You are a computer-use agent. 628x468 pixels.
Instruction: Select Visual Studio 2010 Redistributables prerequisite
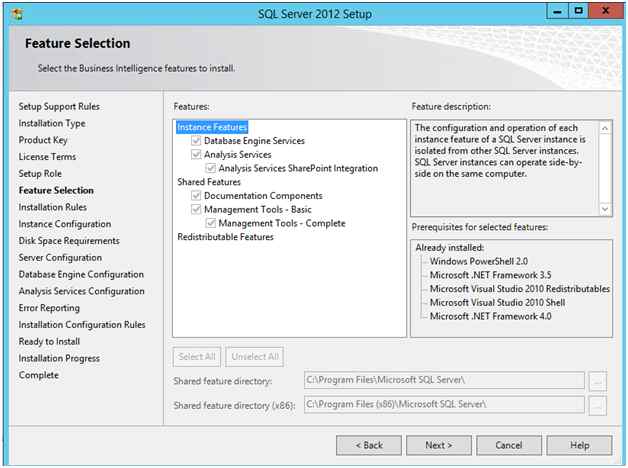pos(520,289)
